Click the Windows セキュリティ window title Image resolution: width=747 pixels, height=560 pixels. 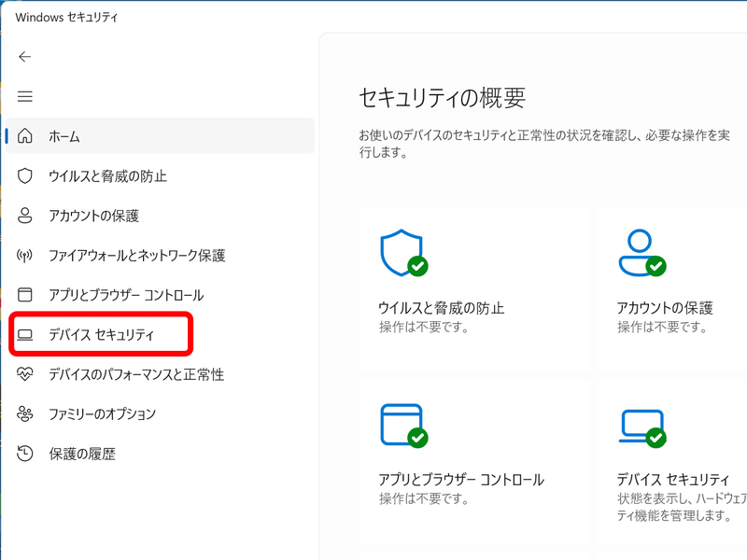(x=66, y=17)
